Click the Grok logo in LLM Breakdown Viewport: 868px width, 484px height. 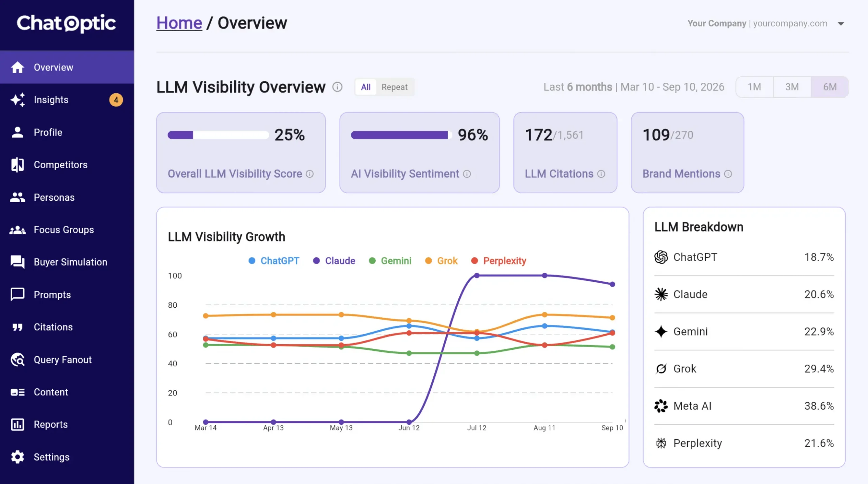(x=661, y=369)
